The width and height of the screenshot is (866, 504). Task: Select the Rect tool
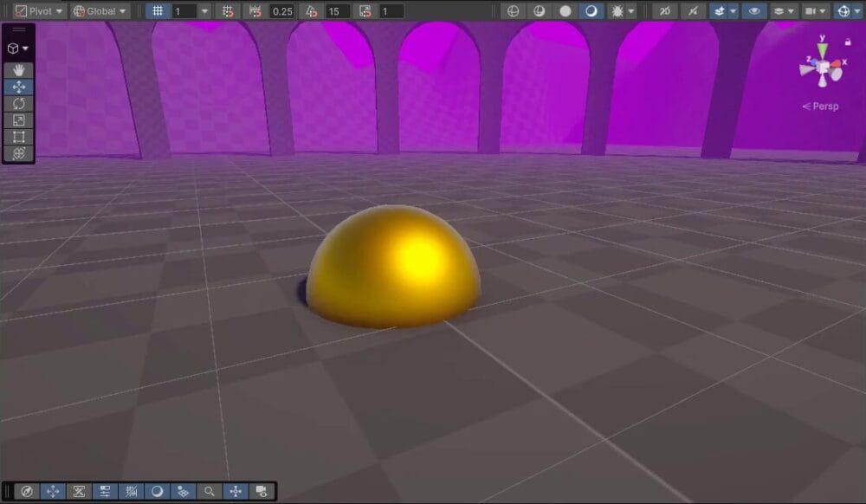[19, 136]
